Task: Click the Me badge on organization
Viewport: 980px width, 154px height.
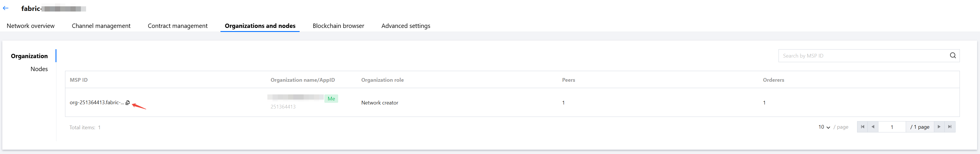Action: point(331,99)
